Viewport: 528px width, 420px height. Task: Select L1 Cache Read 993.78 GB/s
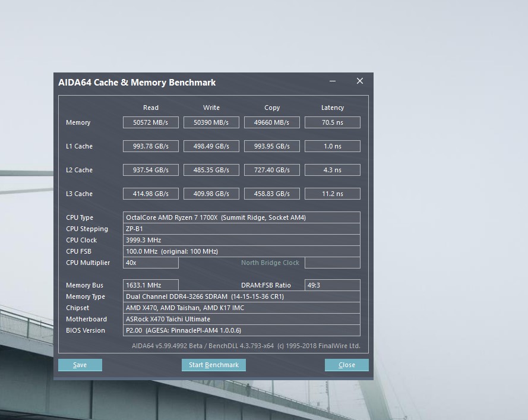[x=150, y=146]
